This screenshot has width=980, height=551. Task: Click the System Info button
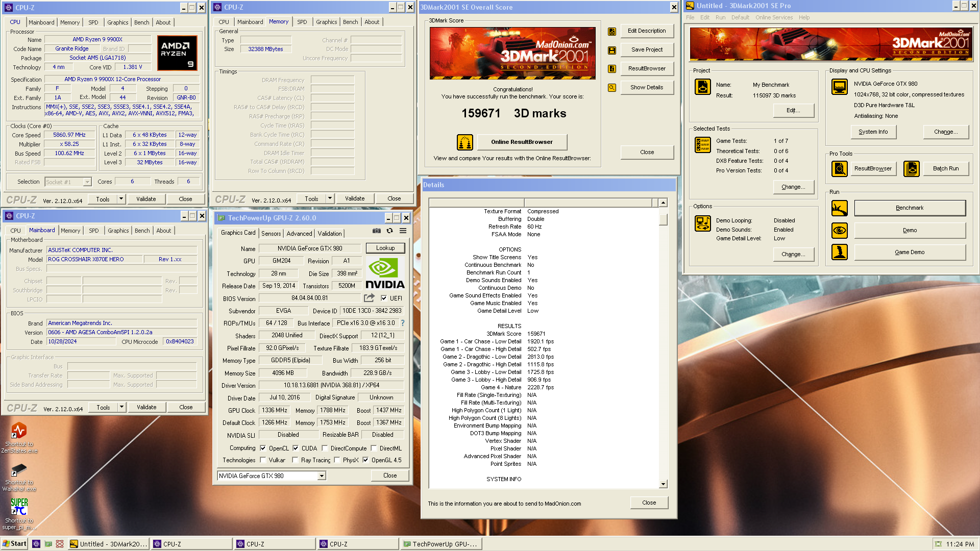[873, 132]
